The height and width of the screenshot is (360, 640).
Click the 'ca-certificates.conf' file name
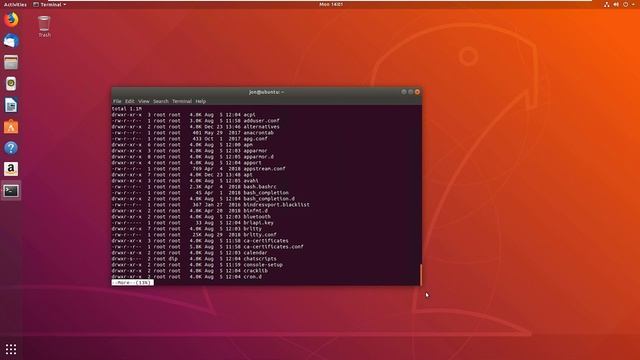tap(273, 247)
